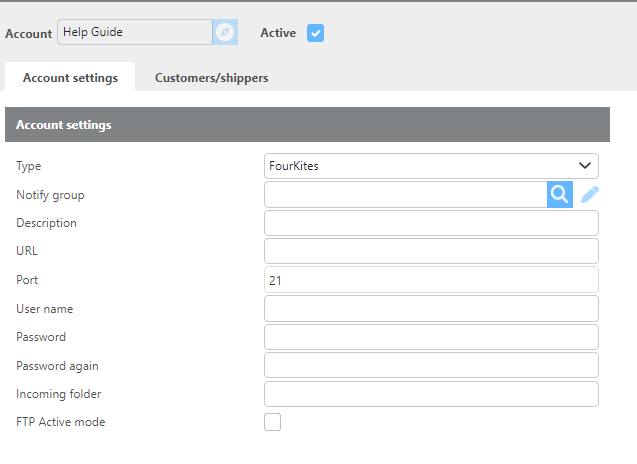Uncheck the Active checkbox
The image size is (637, 464).
(315, 33)
